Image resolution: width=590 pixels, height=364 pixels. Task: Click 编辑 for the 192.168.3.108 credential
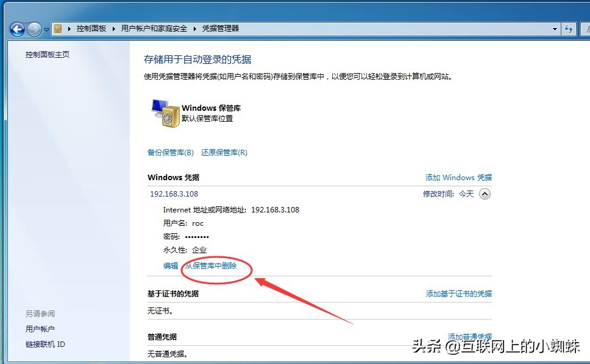tap(169, 266)
